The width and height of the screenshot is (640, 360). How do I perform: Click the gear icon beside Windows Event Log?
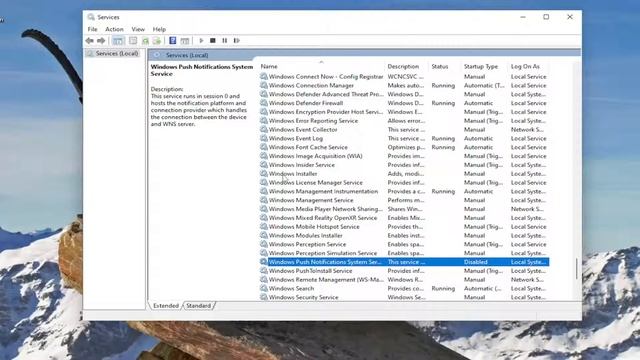[x=264, y=138]
